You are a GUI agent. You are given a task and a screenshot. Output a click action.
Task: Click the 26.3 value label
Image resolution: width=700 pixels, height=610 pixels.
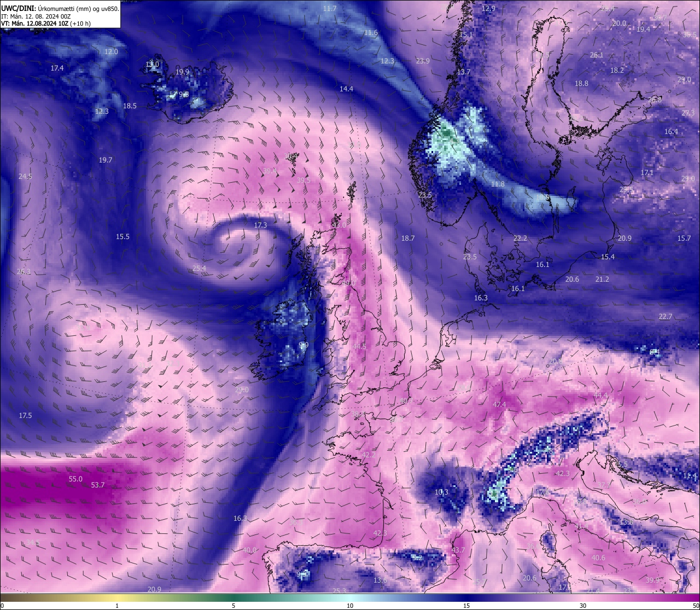[x=24, y=271]
